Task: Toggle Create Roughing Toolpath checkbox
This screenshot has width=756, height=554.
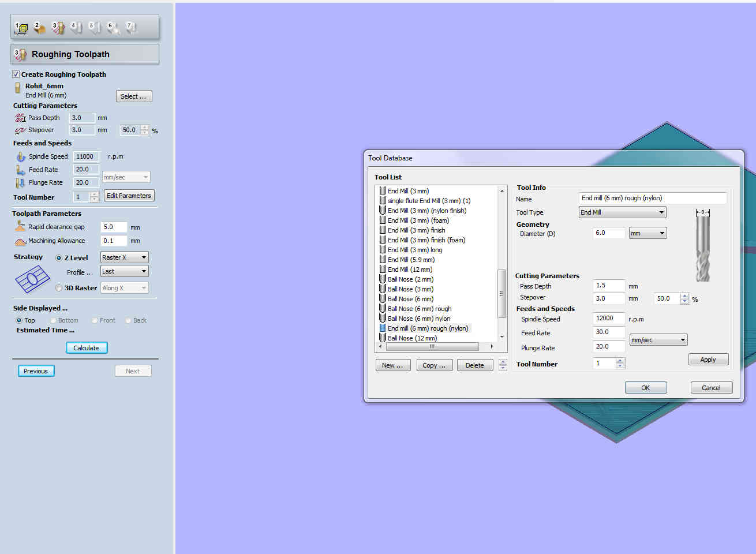Action: [x=16, y=74]
